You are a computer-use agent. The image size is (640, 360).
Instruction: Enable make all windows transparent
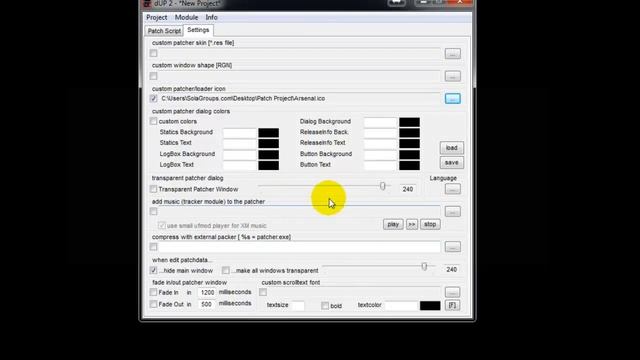point(226,270)
